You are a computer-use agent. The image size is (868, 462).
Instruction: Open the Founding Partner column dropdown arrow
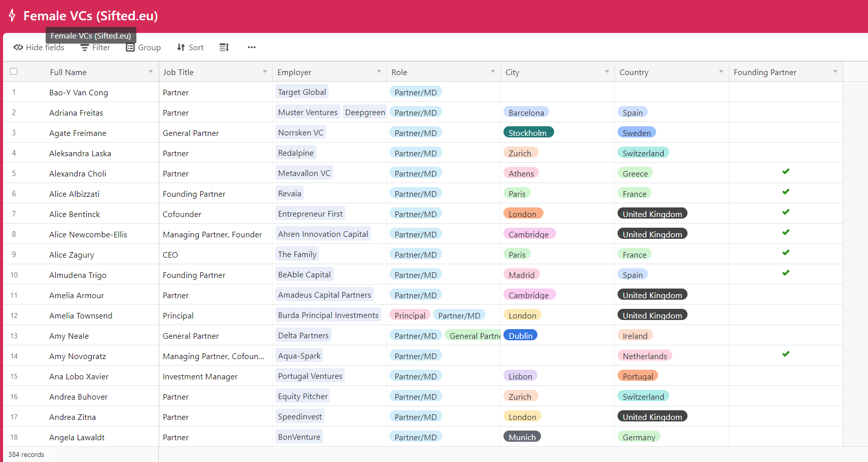pyautogui.click(x=835, y=72)
